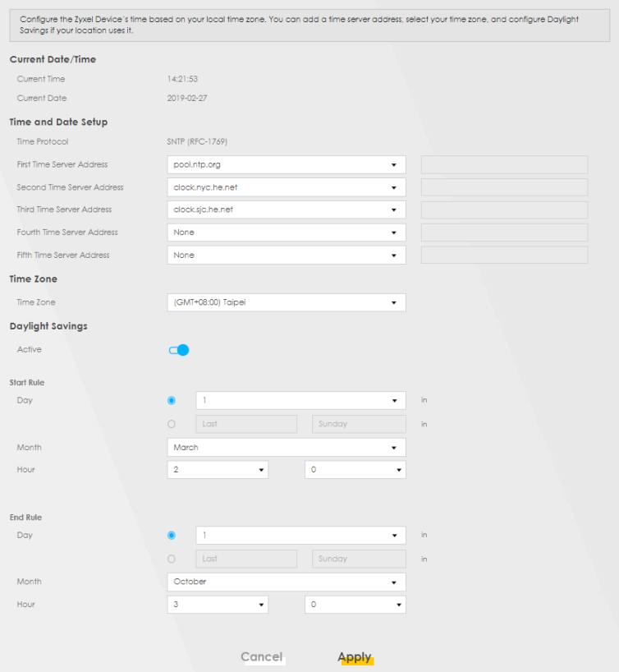This screenshot has height=672, width=619.
Task: Open Fourth Time Server Address dropdown
Action: [x=286, y=232]
